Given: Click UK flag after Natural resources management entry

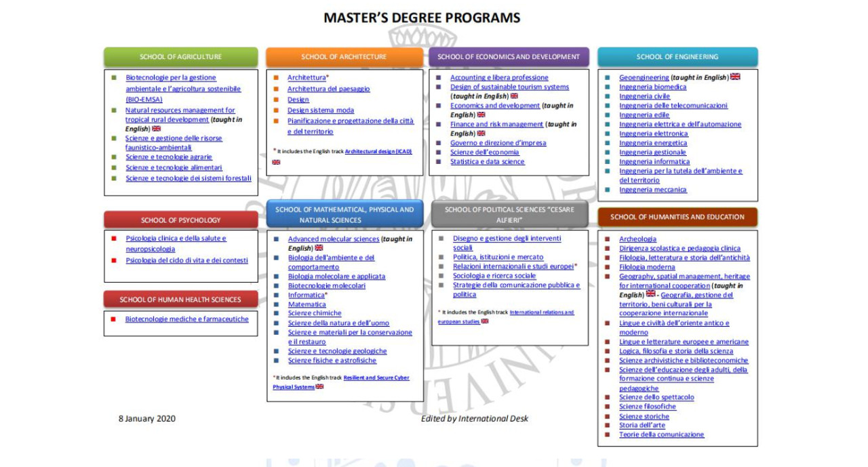Looking at the screenshot, I should (157, 129).
